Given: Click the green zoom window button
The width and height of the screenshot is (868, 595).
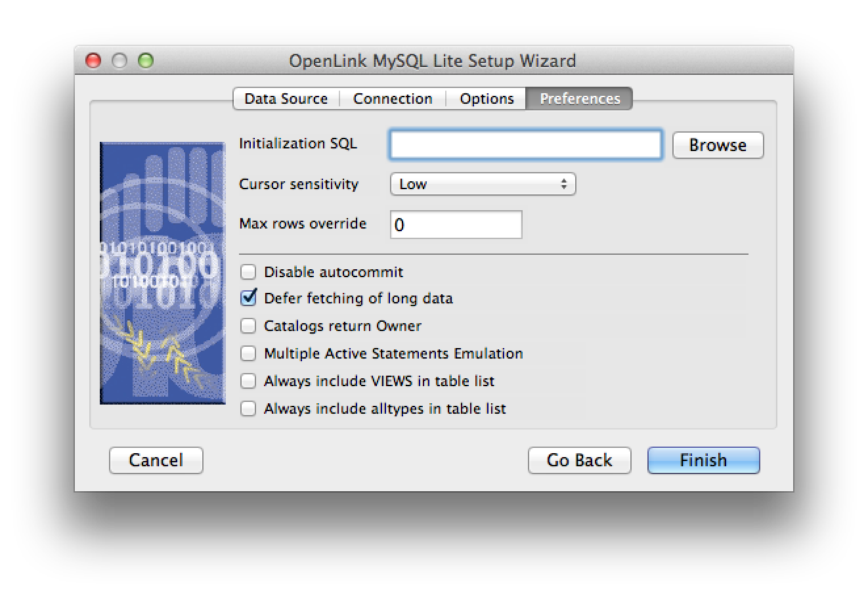Looking at the screenshot, I should point(146,61).
